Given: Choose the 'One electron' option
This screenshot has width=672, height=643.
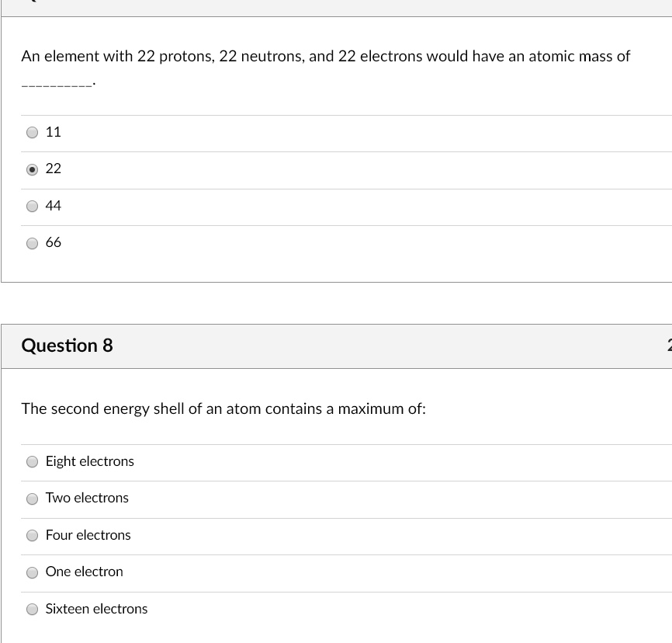Looking at the screenshot, I should point(32,572).
